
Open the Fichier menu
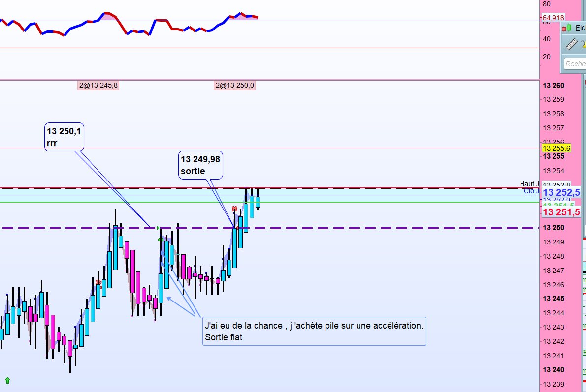(x=581, y=28)
